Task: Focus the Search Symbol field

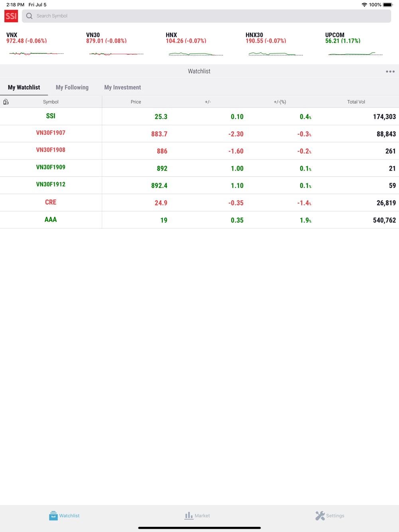Action: 206,16
